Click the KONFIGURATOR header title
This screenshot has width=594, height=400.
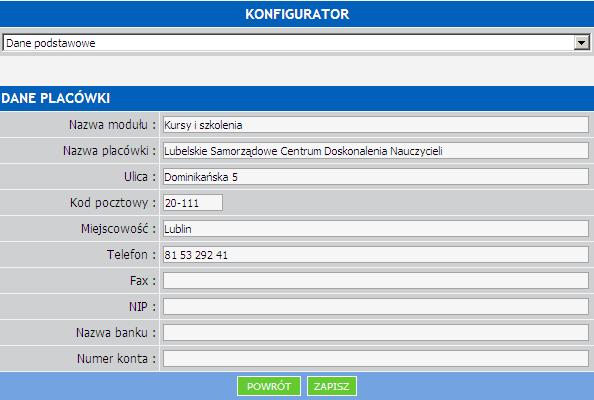pyautogui.click(x=297, y=14)
